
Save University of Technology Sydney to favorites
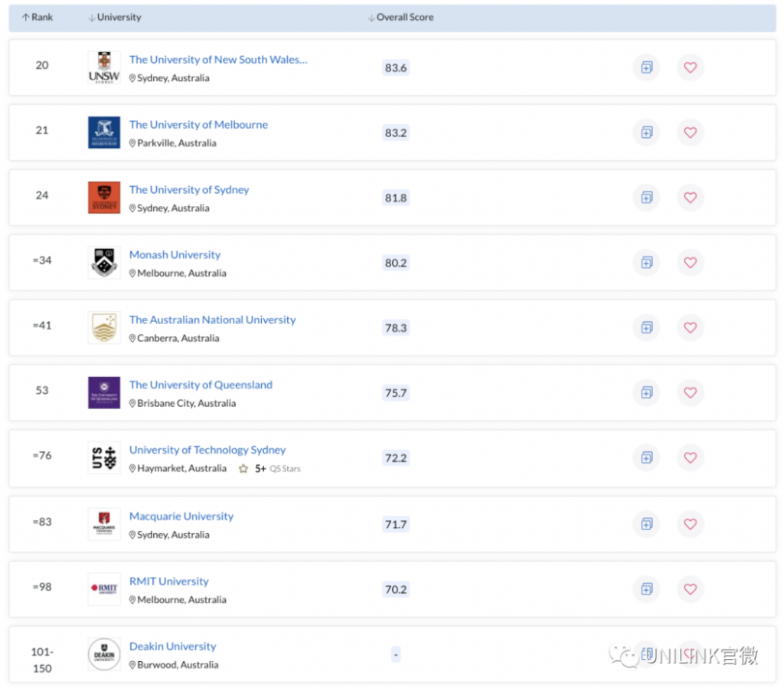(690, 457)
